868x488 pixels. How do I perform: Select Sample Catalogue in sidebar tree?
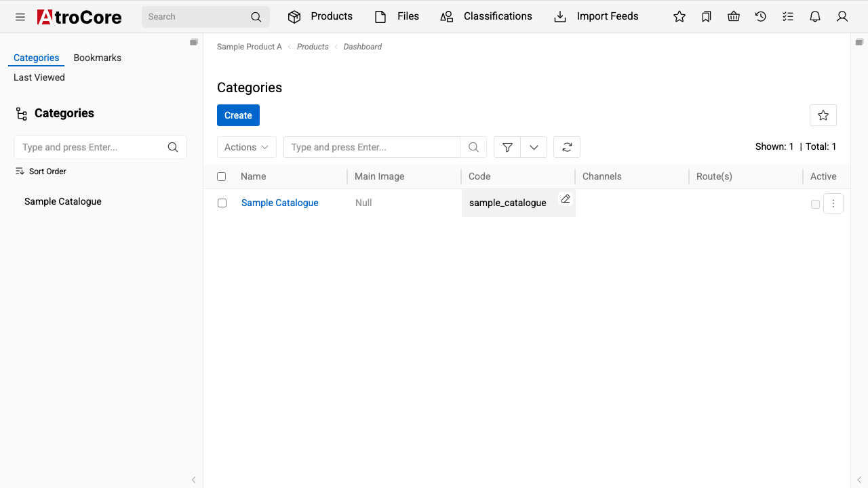[63, 201]
